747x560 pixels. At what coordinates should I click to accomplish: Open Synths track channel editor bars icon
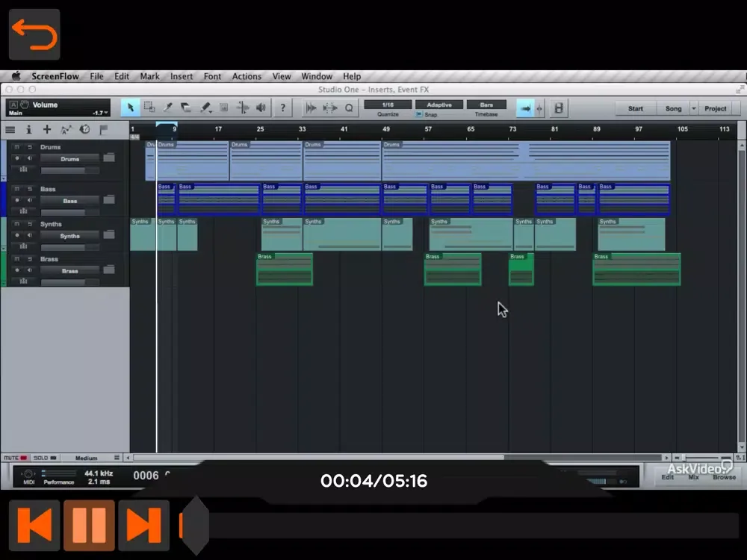click(23, 246)
